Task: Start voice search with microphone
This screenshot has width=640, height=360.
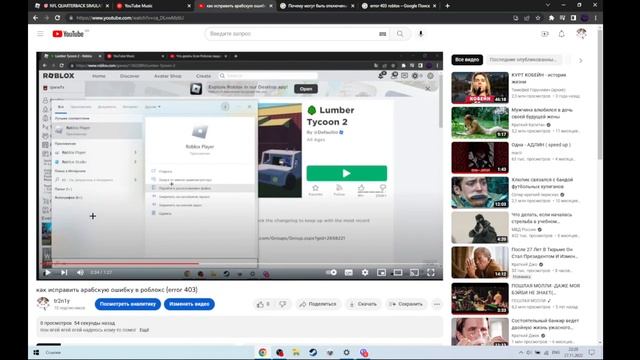Action: (421, 34)
